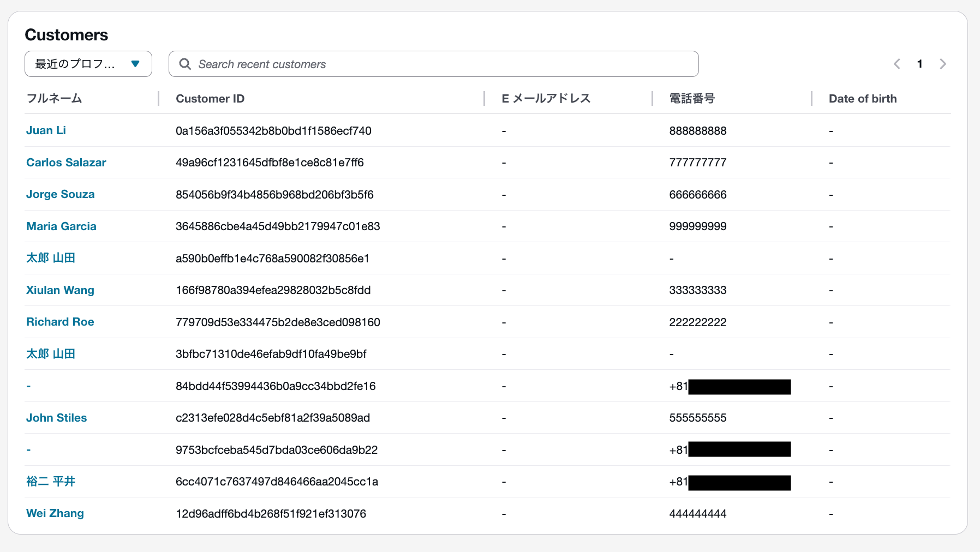
Task: Open Jorge Souza profile link
Action: [60, 194]
